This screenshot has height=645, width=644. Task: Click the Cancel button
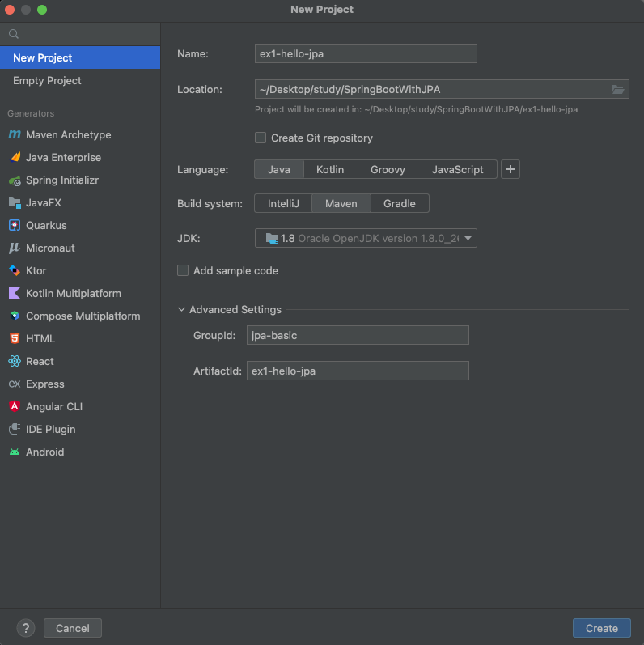tap(73, 628)
